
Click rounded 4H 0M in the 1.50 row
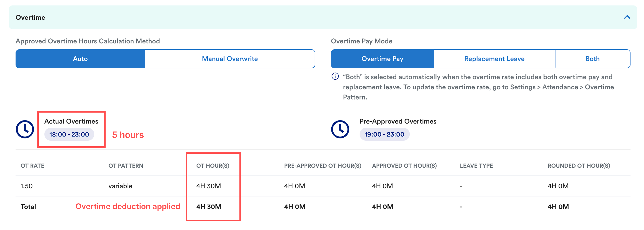(558, 186)
